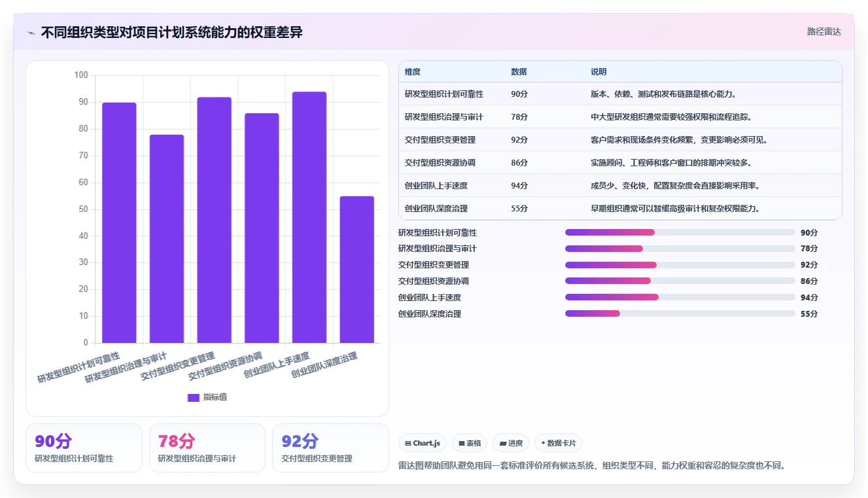This screenshot has height=498, width=868.
Task: Click the bar for 创业团队深度治理
Action: tap(357, 270)
